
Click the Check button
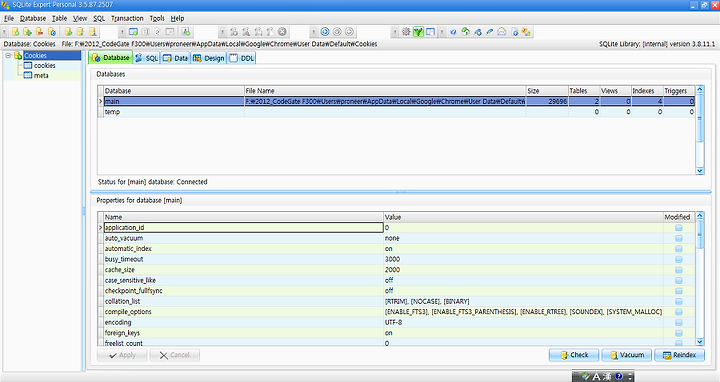pyautogui.click(x=574, y=355)
